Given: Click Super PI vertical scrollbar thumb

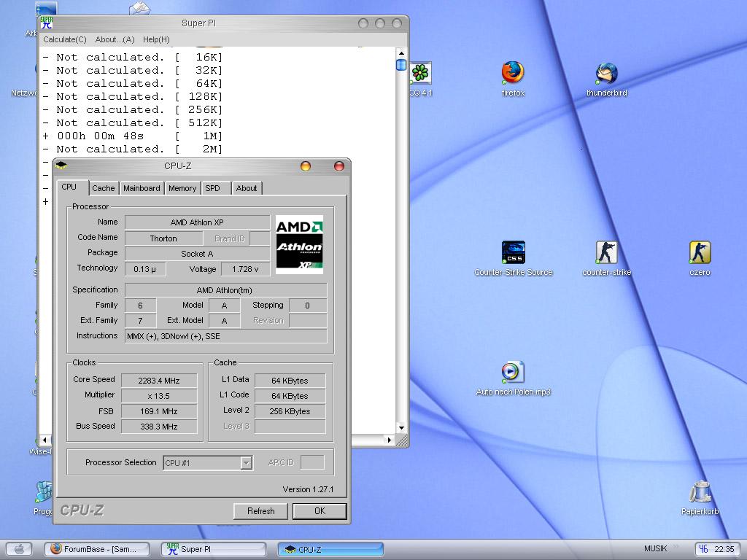Looking at the screenshot, I should pos(401,65).
